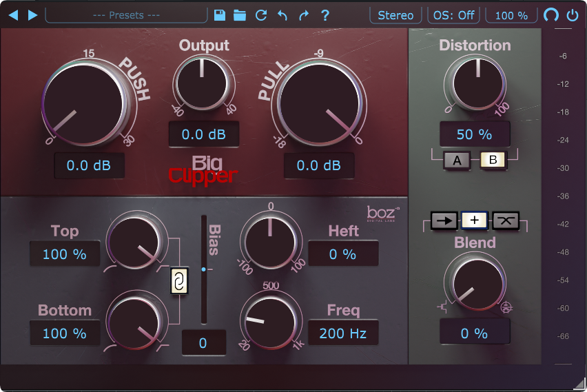Click the Bottom knob
Image resolution: width=587 pixels, height=392 pixels.
click(x=135, y=321)
